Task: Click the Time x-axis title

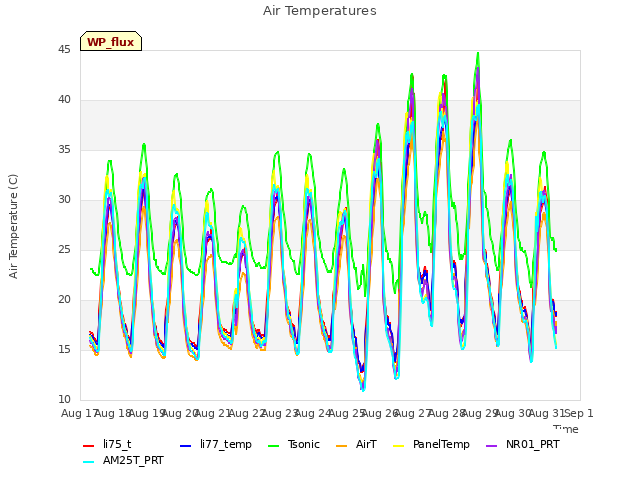Action: (566, 429)
